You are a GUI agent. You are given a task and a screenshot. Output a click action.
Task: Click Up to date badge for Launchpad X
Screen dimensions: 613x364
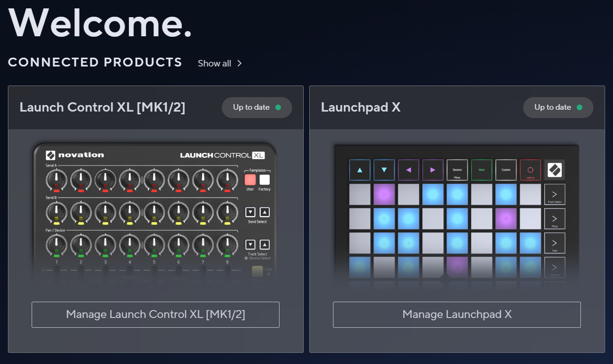[x=558, y=107]
